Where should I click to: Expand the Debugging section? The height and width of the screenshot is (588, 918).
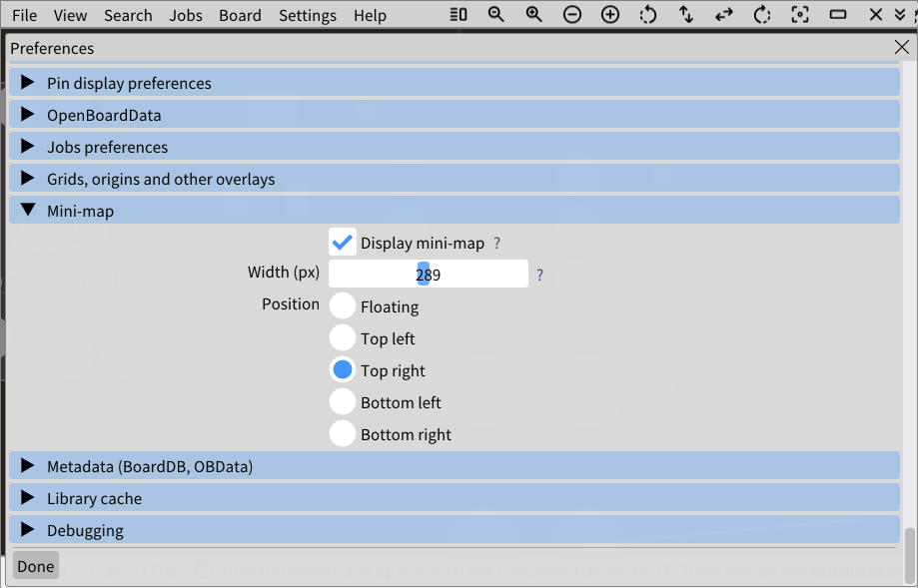(x=85, y=530)
